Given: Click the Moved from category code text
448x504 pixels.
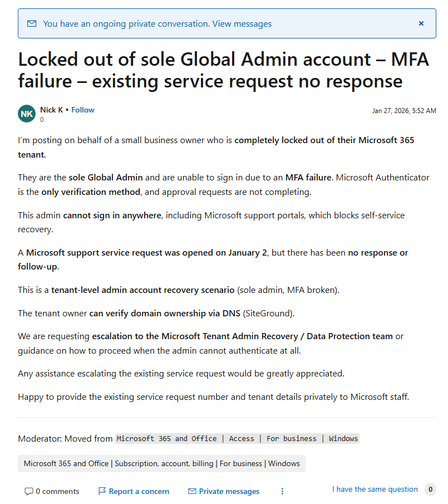Looking at the screenshot, I should (237, 438).
